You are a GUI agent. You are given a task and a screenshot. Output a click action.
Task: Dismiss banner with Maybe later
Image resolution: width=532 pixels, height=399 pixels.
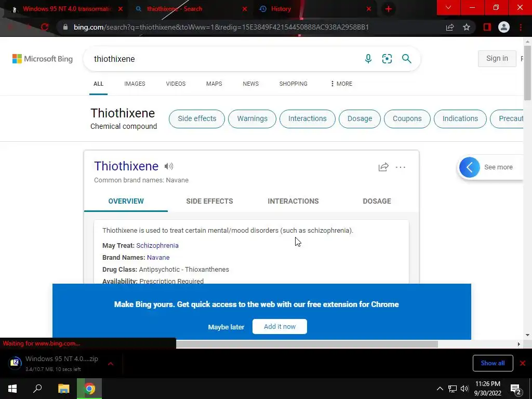pyautogui.click(x=226, y=327)
